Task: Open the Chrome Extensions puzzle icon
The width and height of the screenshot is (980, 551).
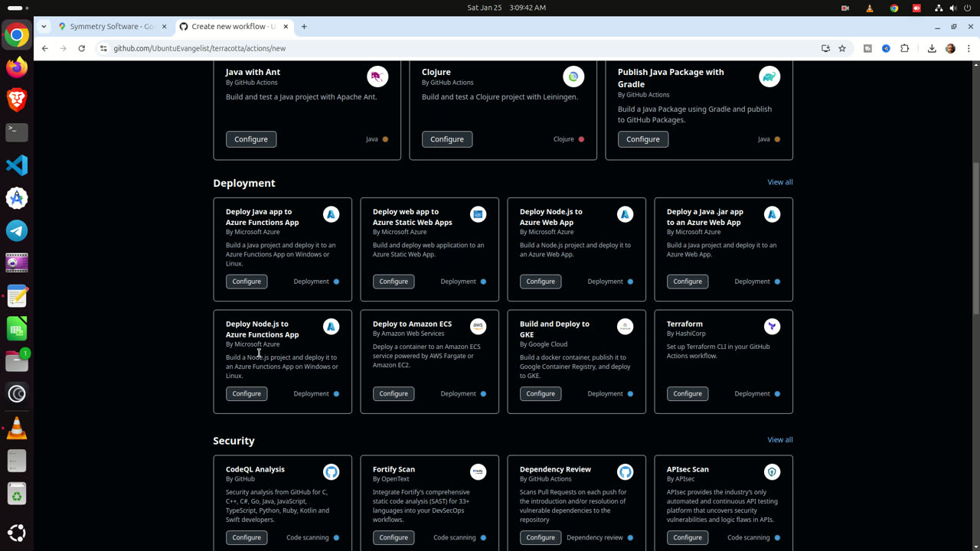Action: coord(904,48)
